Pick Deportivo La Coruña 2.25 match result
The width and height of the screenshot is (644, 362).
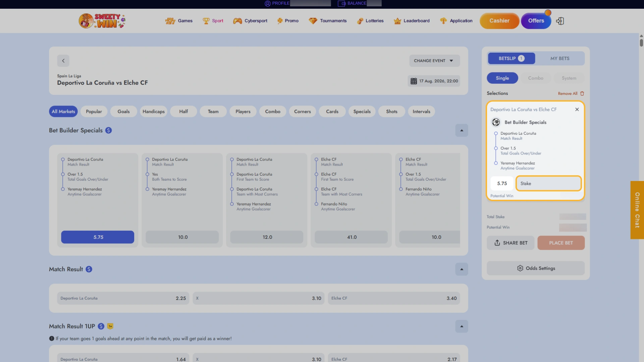pos(123,298)
